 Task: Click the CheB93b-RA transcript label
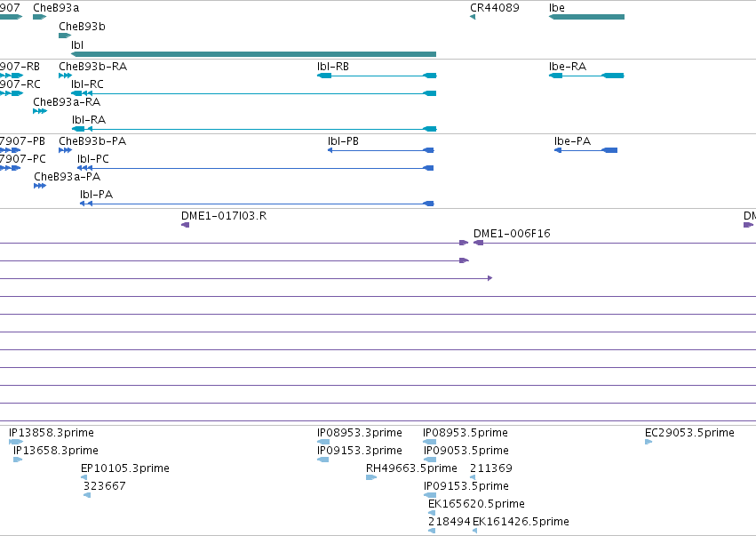point(93,67)
